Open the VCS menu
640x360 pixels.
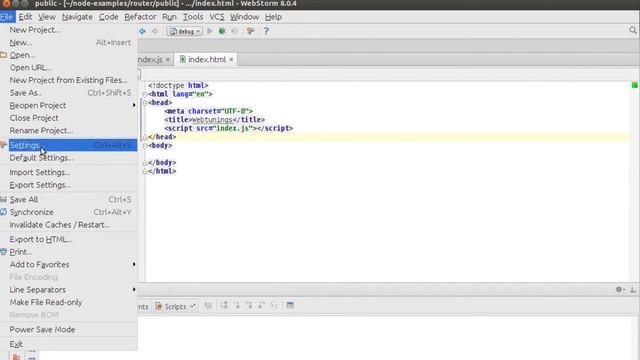(x=217, y=17)
